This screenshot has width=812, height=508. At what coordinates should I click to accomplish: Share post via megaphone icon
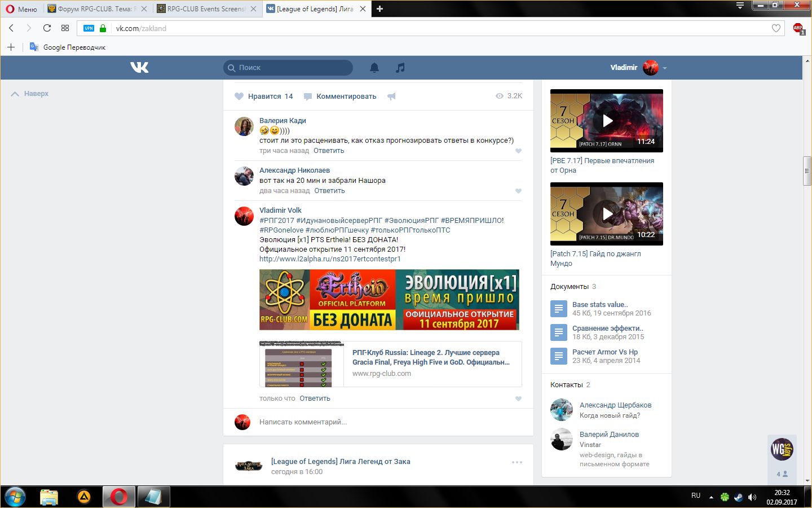pyautogui.click(x=391, y=97)
